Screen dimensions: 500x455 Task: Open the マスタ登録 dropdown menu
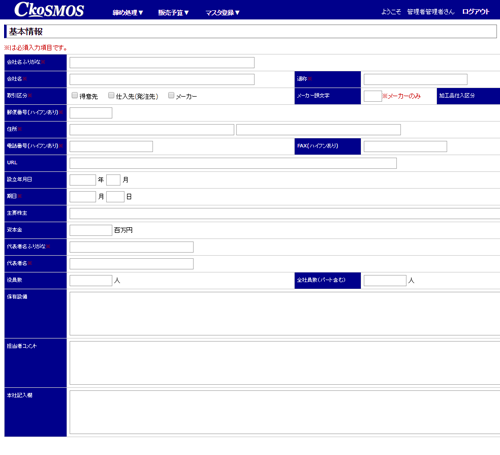coord(222,13)
